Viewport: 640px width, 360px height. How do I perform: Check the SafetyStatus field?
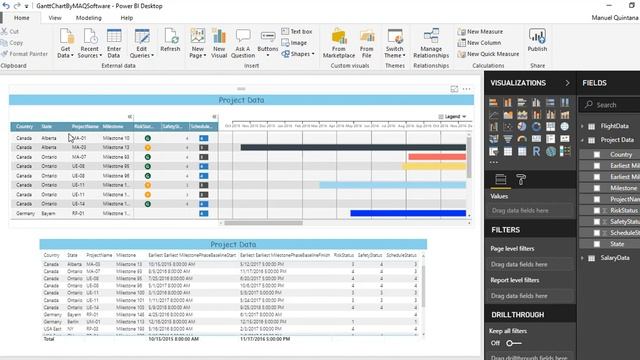(597, 222)
